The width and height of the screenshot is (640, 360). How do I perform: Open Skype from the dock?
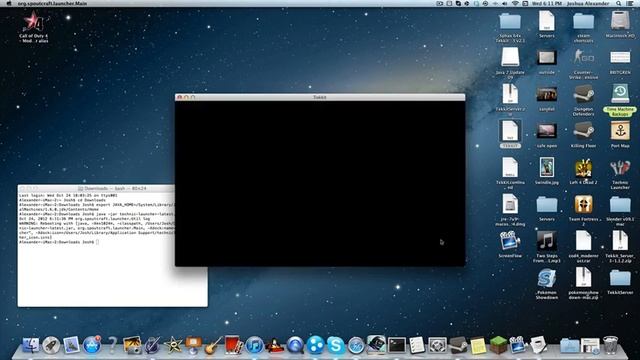(x=336, y=345)
